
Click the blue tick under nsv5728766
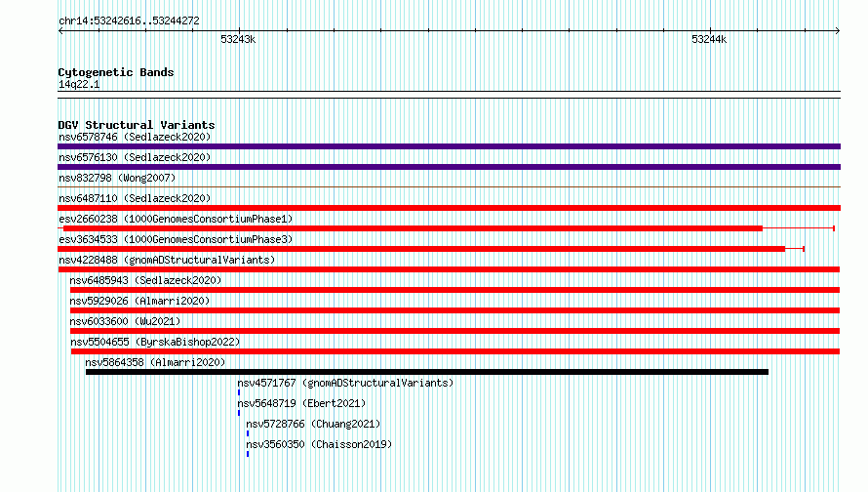pos(248,433)
